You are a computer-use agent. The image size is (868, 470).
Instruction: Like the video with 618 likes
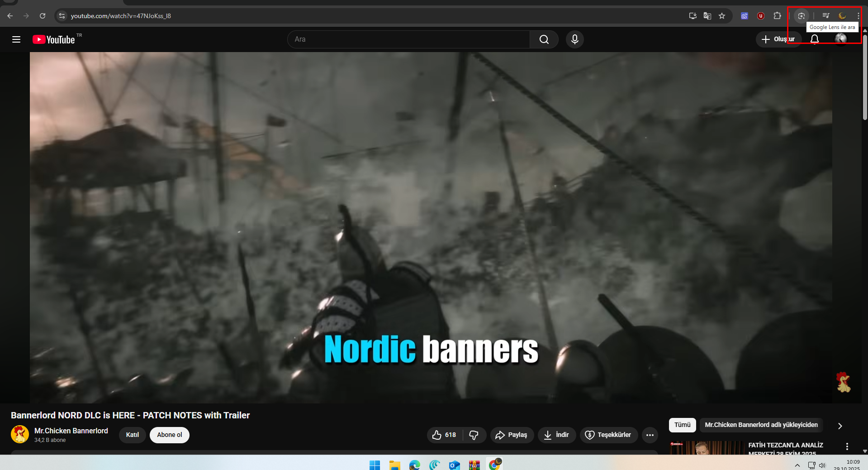444,435
